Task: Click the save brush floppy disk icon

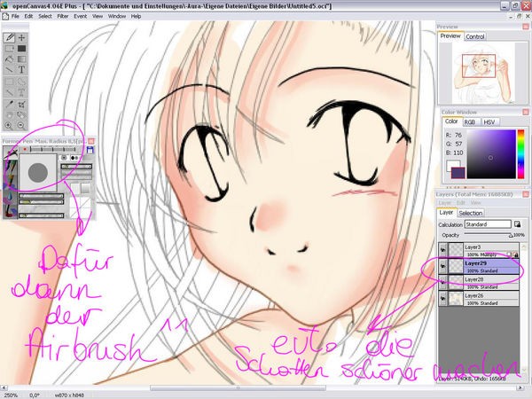Action: click(90, 152)
